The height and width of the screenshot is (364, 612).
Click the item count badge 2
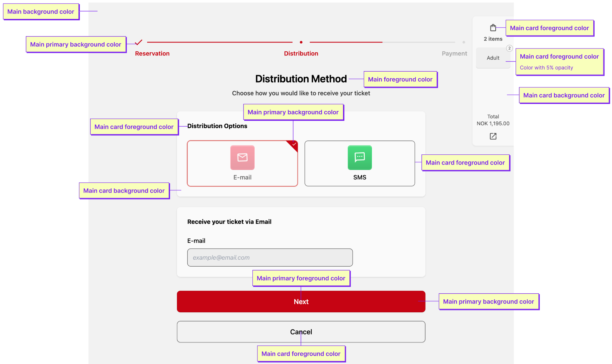click(x=509, y=48)
